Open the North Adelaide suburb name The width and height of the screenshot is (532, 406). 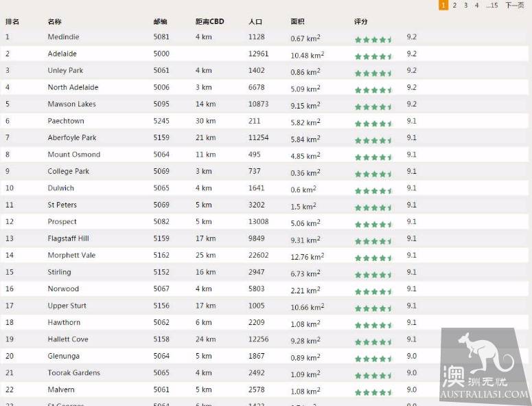tap(73, 87)
